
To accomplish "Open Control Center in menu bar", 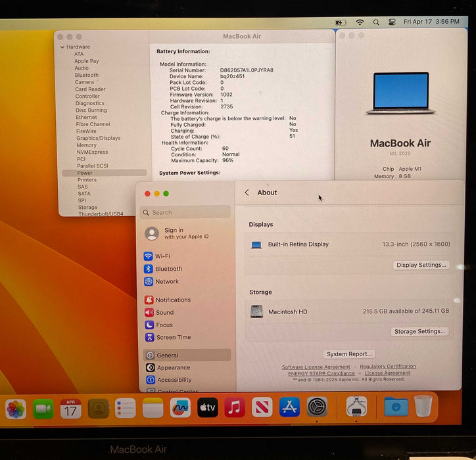I will click(x=392, y=22).
